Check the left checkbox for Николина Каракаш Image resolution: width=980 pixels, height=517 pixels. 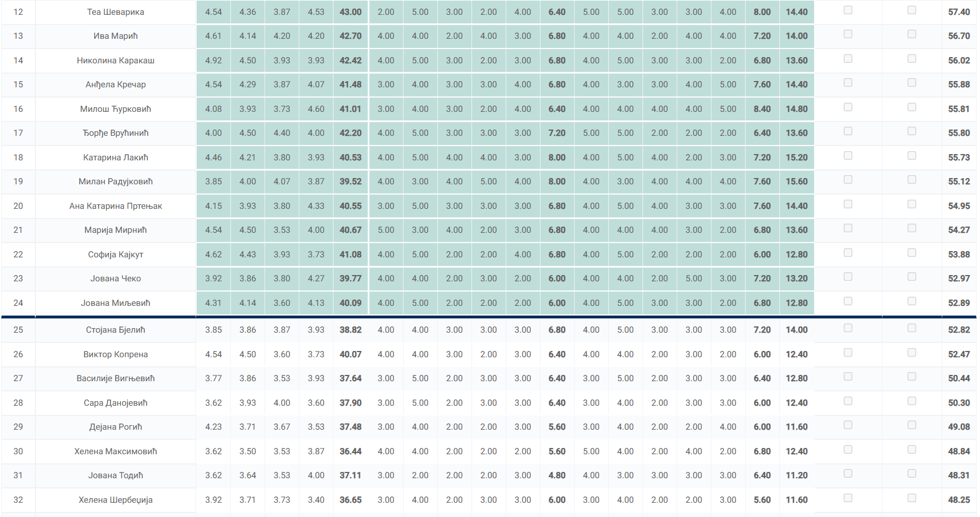click(x=848, y=59)
